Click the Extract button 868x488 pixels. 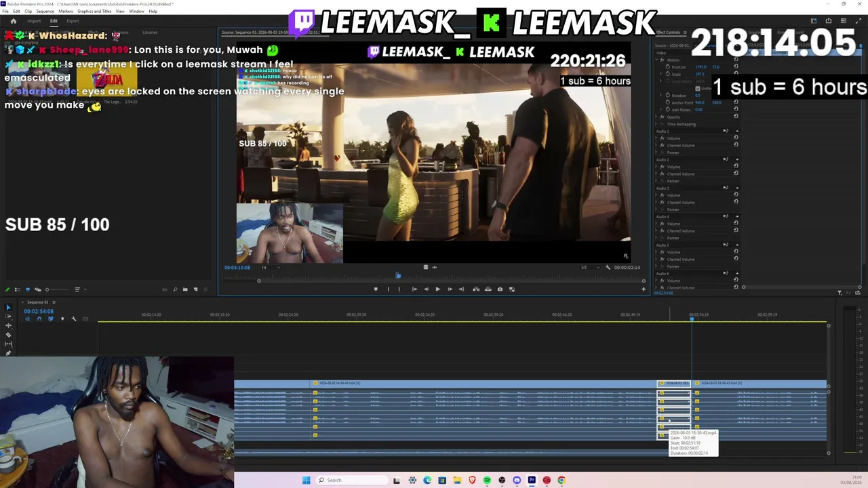tap(488, 289)
